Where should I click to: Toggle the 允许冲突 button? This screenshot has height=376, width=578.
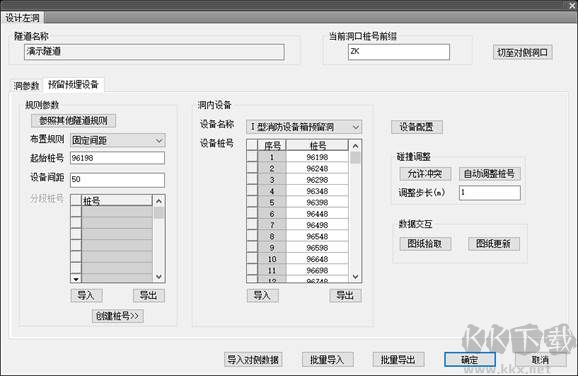pyautogui.click(x=425, y=174)
